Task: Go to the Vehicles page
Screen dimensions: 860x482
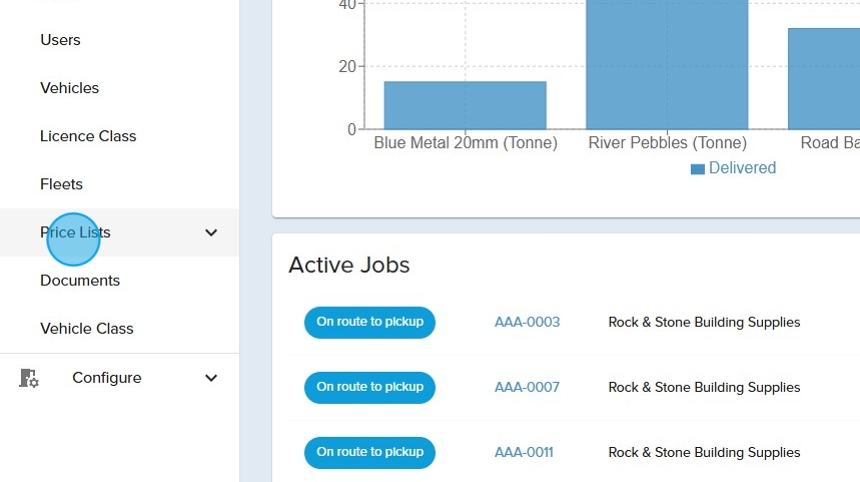Action: tap(69, 88)
